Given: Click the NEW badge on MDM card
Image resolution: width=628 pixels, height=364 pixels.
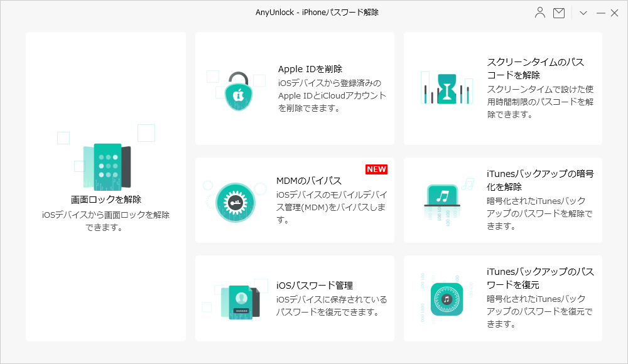Looking at the screenshot, I should tap(376, 168).
